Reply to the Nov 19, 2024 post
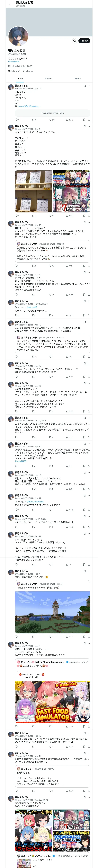This screenshot has width=98, height=868. coord(16,315)
